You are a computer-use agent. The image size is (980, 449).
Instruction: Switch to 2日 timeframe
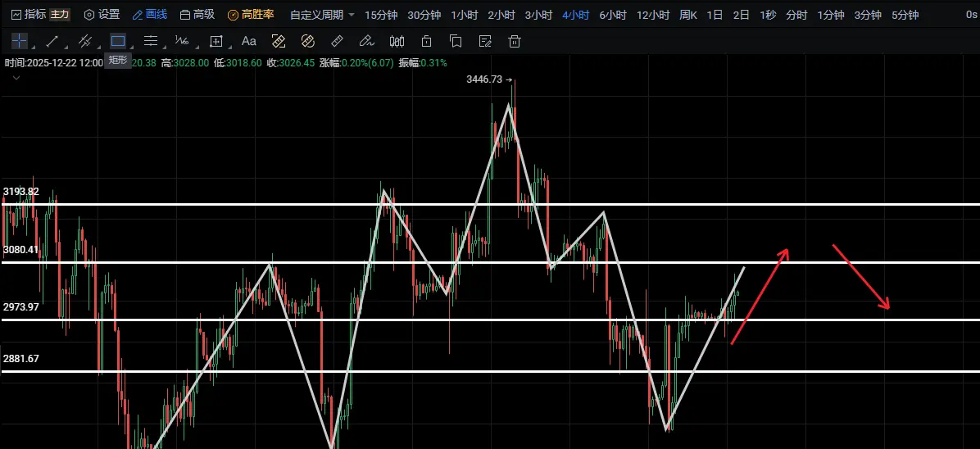click(741, 15)
